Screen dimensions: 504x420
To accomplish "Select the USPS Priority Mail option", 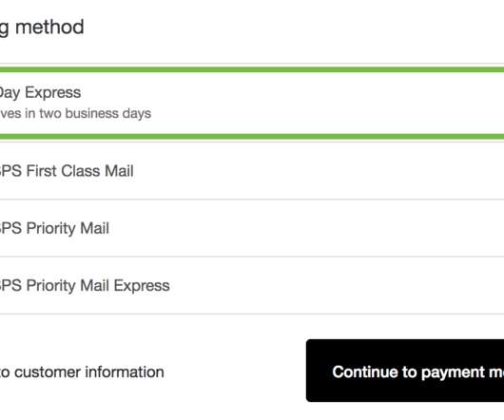I will (x=252, y=228).
